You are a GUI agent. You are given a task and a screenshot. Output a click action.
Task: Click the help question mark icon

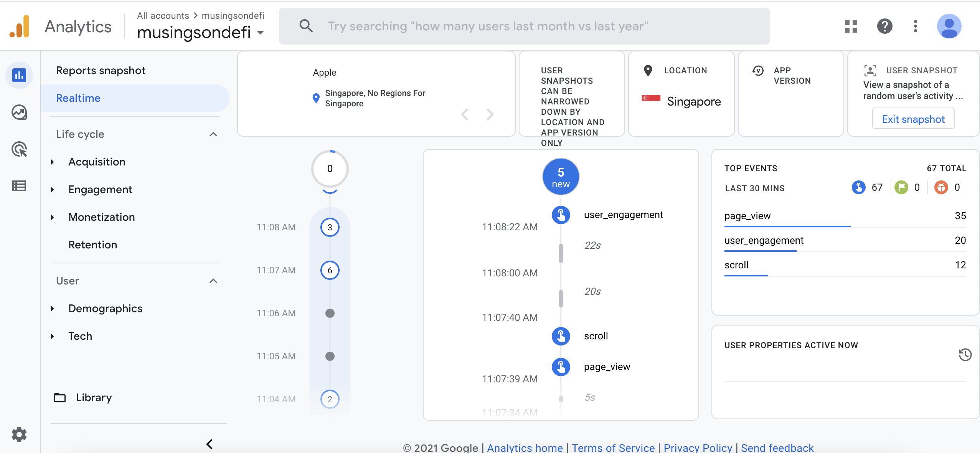pos(884,26)
